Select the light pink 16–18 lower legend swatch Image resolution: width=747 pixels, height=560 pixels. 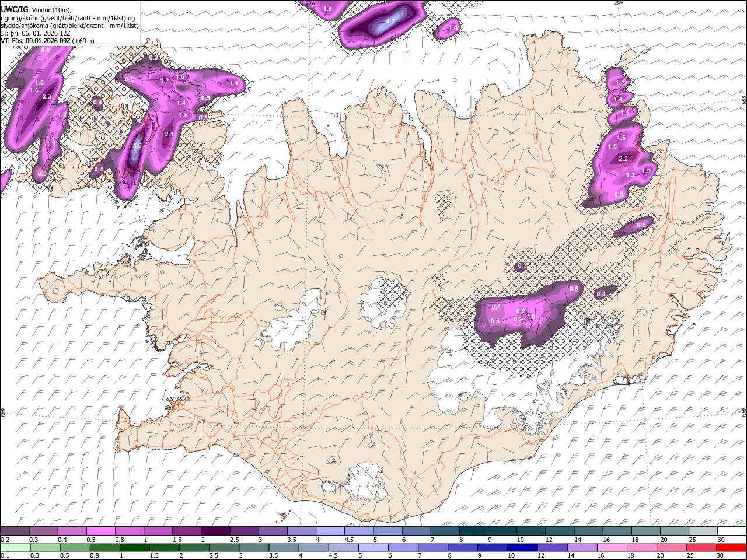coord(612,547)
